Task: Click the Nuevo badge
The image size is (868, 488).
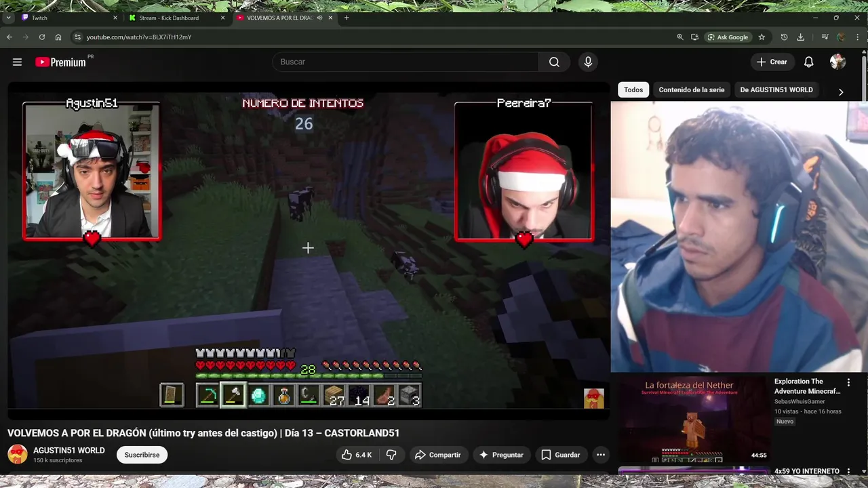Action: [x=785, y=422]
